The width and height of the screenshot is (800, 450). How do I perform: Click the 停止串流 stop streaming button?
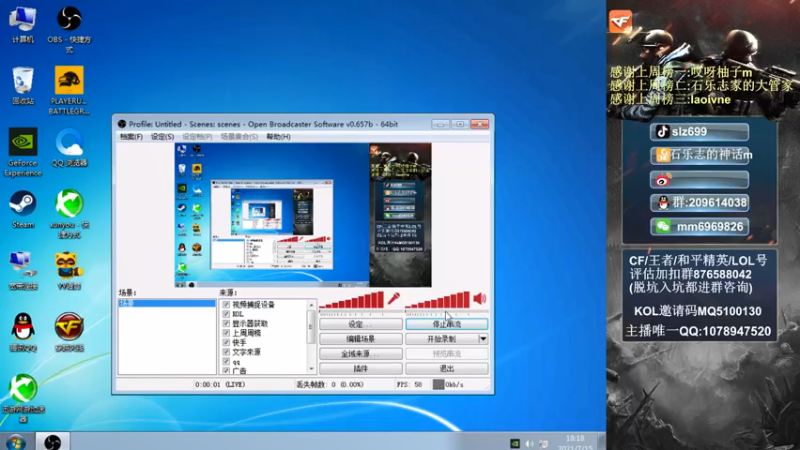pyautogui.click(x=447, y=324)
